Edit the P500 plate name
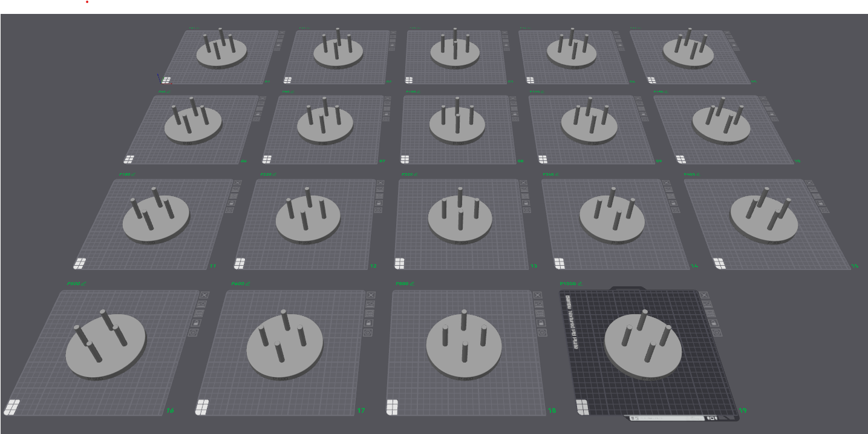 tap(85, 283)
